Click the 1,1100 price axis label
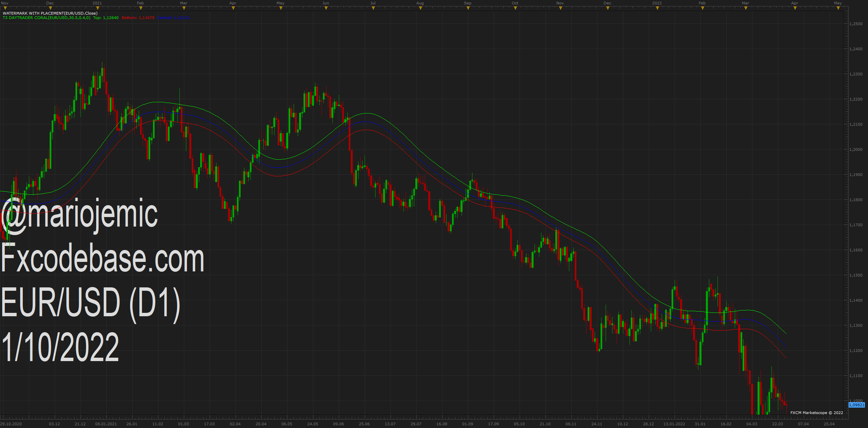Image resolution: width=868 pixels, height=428 pixels. click(856, 376)
